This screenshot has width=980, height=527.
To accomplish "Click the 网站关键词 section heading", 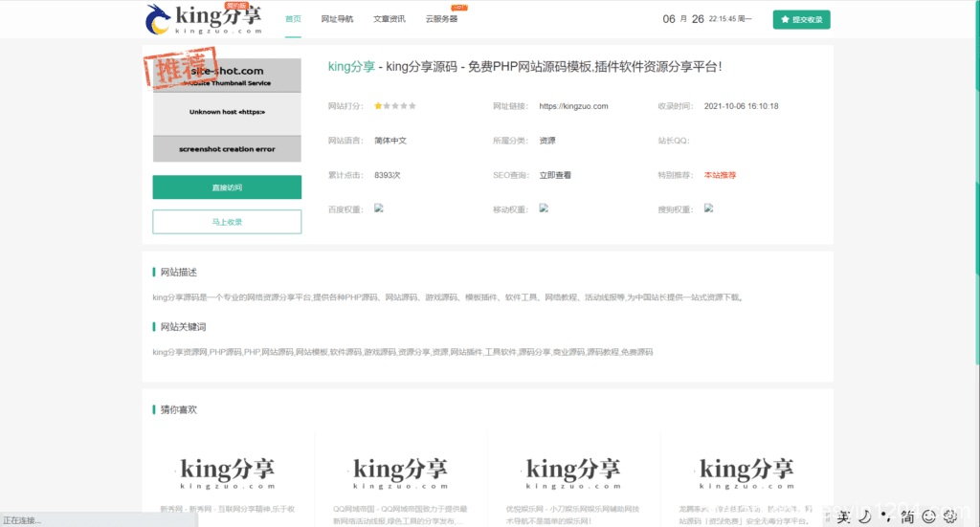I will (183, 326).
